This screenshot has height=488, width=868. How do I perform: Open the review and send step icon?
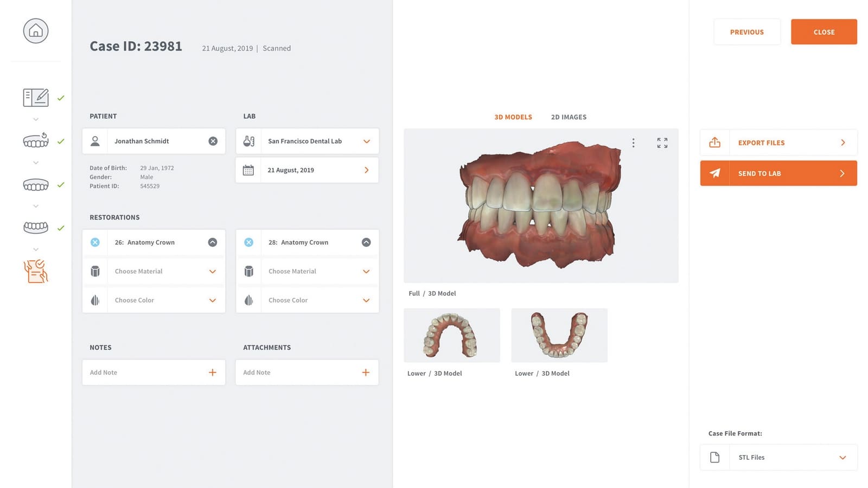pyautogui.click(x=36, y=271)
